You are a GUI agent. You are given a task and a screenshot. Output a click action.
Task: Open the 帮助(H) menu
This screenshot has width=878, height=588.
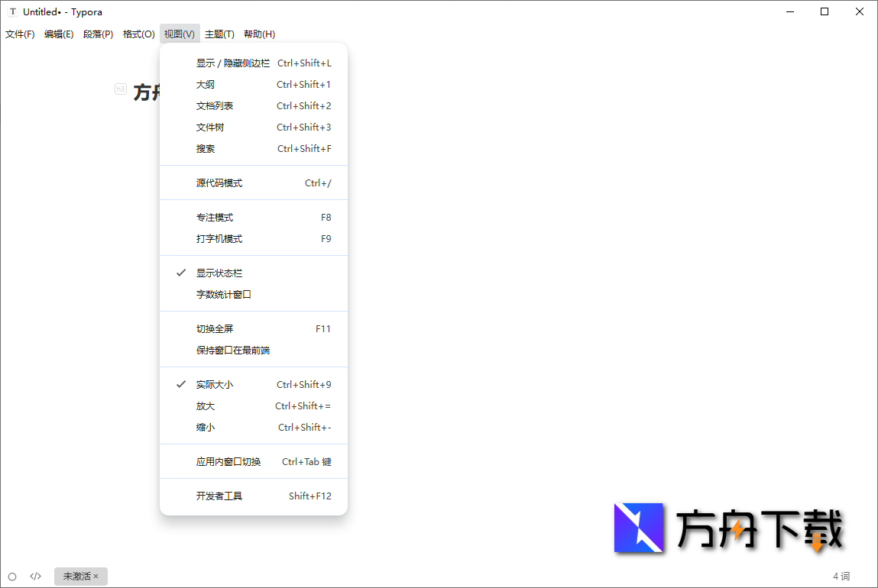[260, 34]
